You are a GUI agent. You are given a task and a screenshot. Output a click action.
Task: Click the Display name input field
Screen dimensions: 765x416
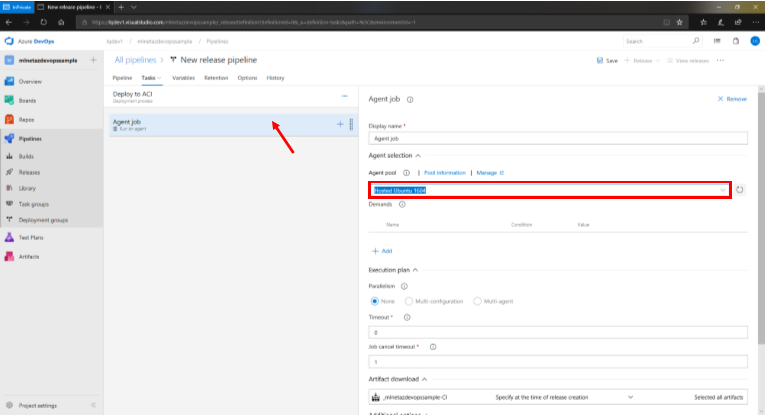point(558,139)
